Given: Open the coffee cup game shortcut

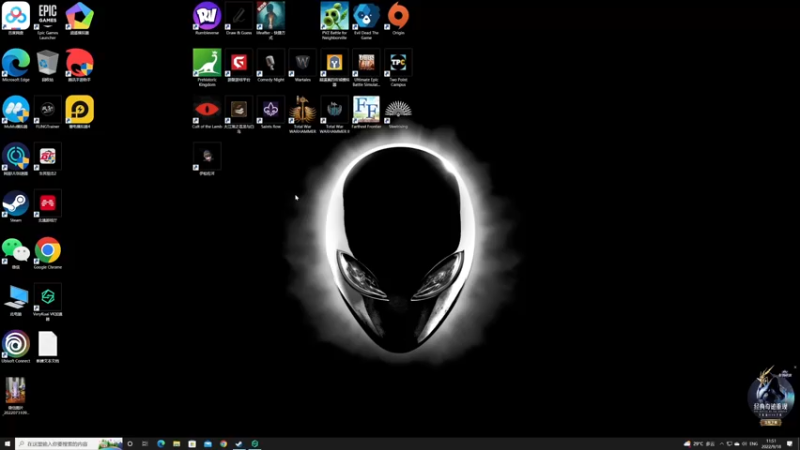Looking at the screenshot, I should (239, 114).
